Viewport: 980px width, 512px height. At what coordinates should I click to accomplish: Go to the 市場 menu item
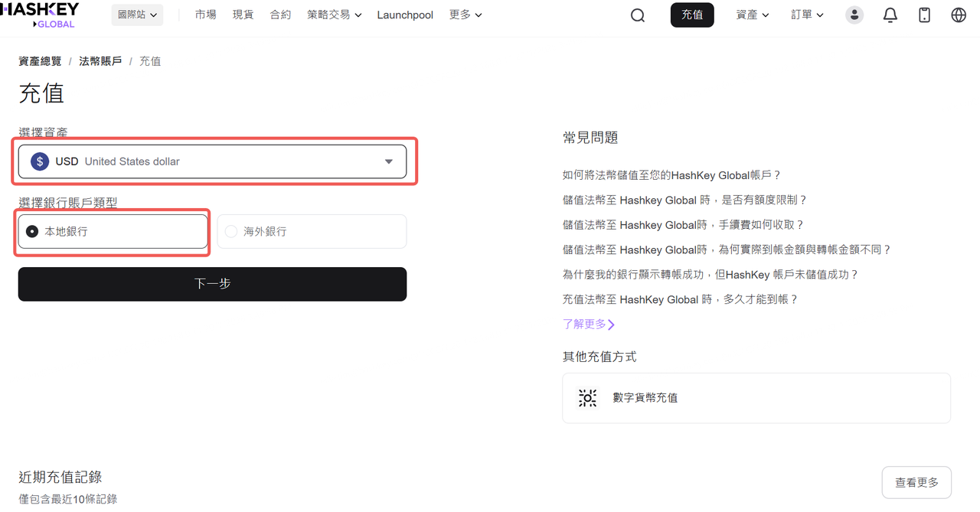point(205,15)
